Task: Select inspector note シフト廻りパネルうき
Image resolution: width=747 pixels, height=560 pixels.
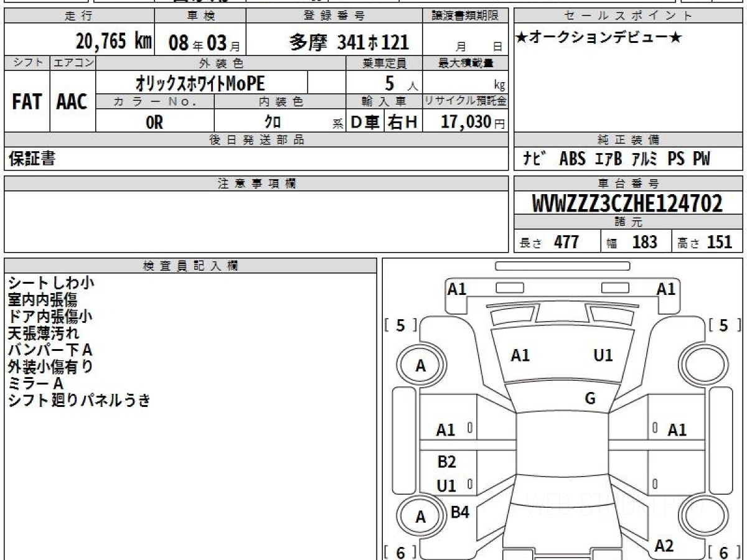Action: [x=79, y=401]
